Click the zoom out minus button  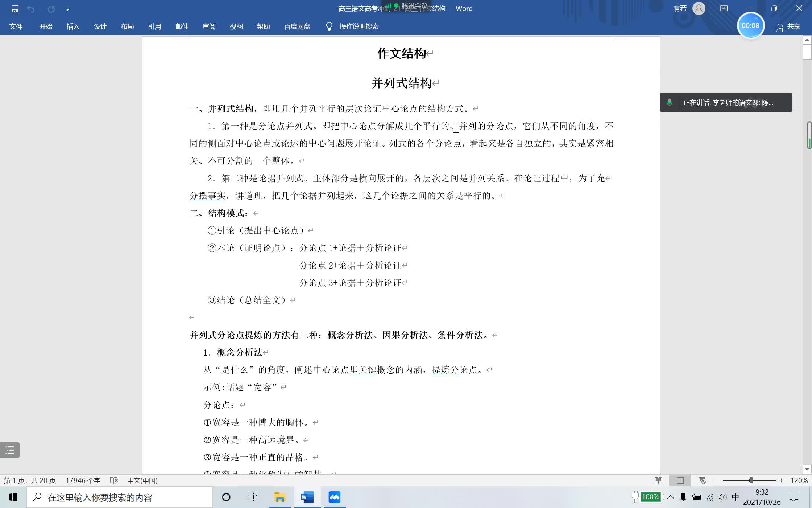(717, 480)
